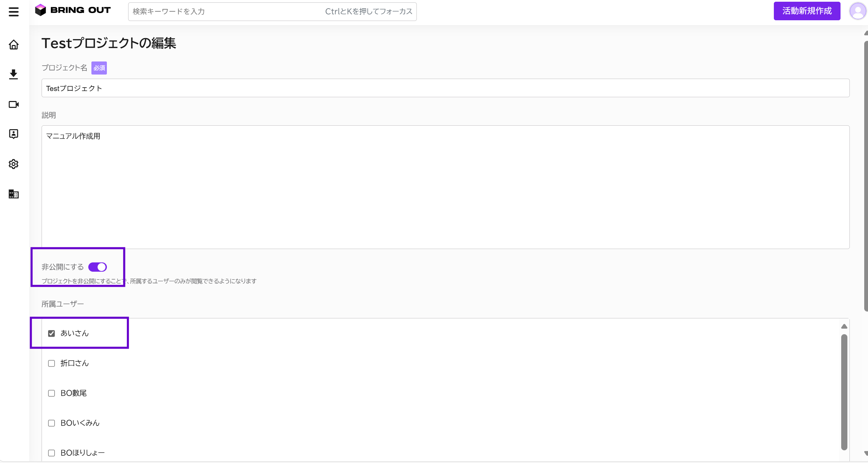Screen dimensions: 868x463
Task: Click the 活動新規作成 button
Action: click(806, 11)
